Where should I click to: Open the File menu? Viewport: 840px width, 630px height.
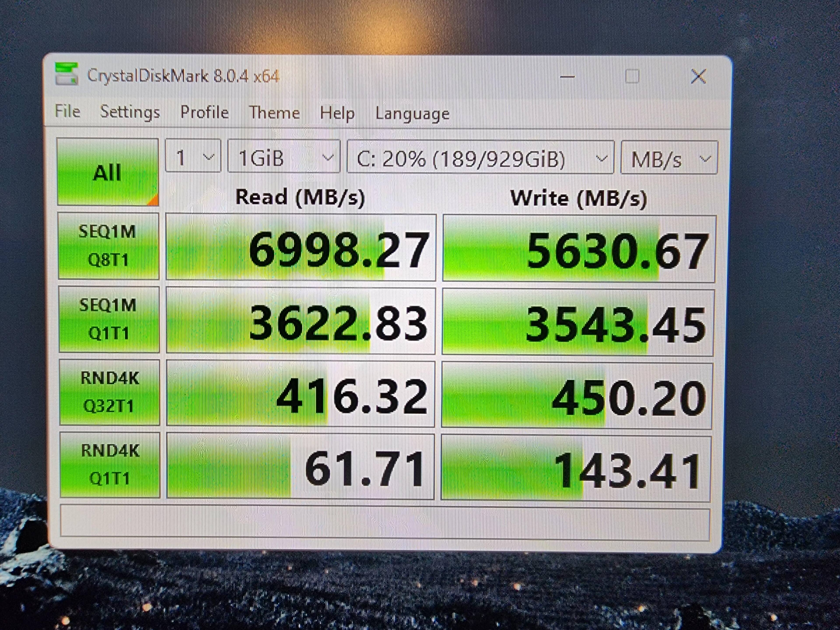pos(68,111)
